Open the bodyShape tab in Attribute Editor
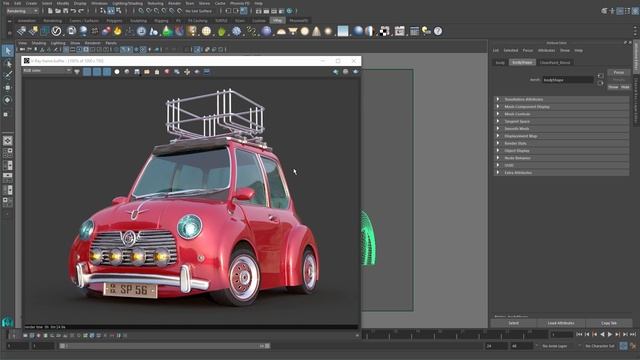This screenshot has width=640, height=360. (522, 62)
